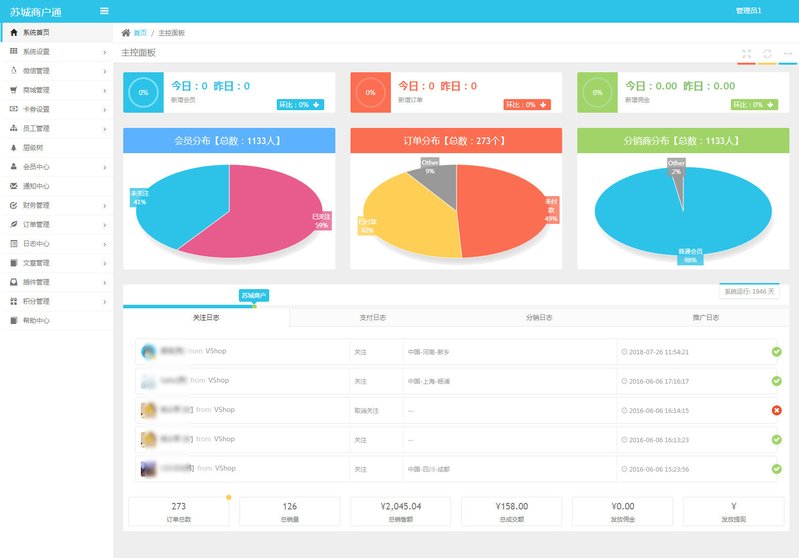799x558 pixels.
Task: Click the fullscreen icon in 主控面板 header
Action: pos(746,53)
